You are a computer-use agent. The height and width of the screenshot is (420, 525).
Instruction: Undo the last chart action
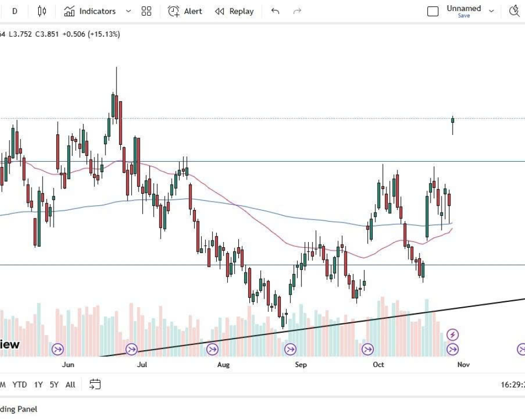click(275, 11)
